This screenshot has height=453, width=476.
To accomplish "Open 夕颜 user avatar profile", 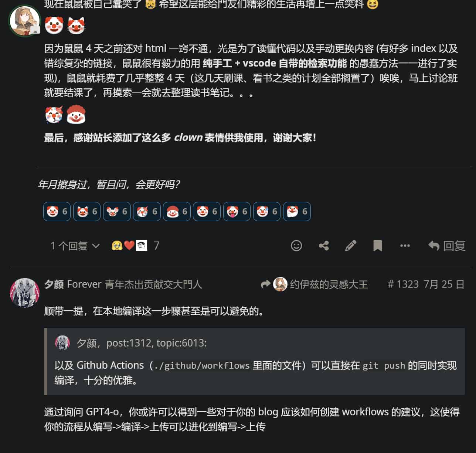I will pos(25,293).
